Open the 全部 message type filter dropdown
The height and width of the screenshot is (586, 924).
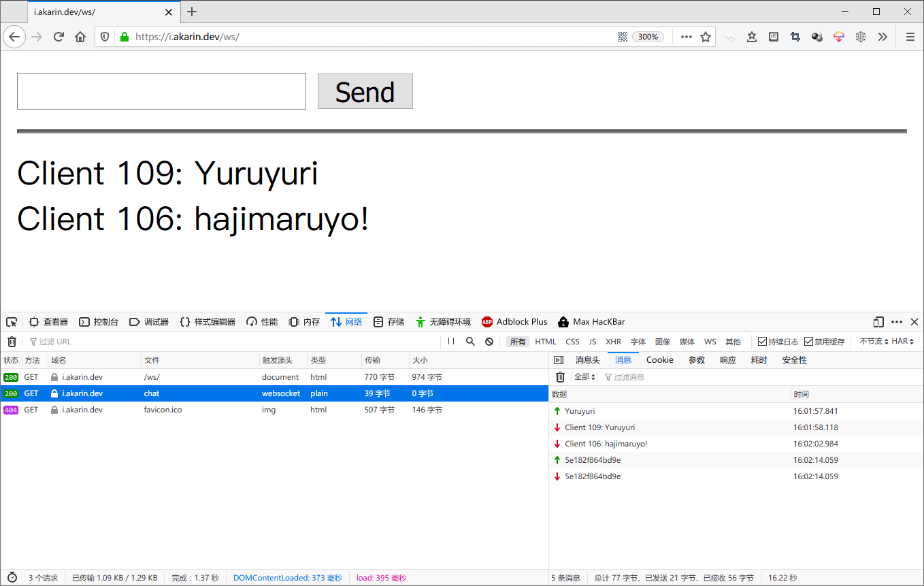pyautogui.click(x=582, y=376)
